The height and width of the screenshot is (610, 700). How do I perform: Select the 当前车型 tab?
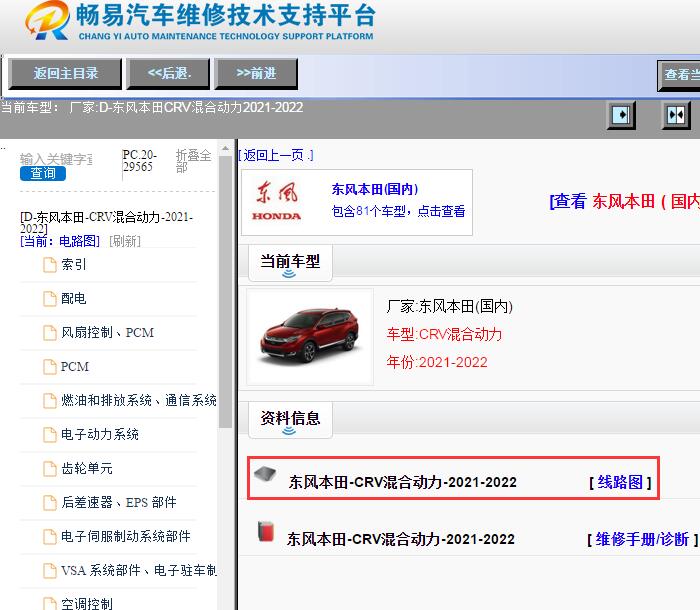(x=290, y=263)
